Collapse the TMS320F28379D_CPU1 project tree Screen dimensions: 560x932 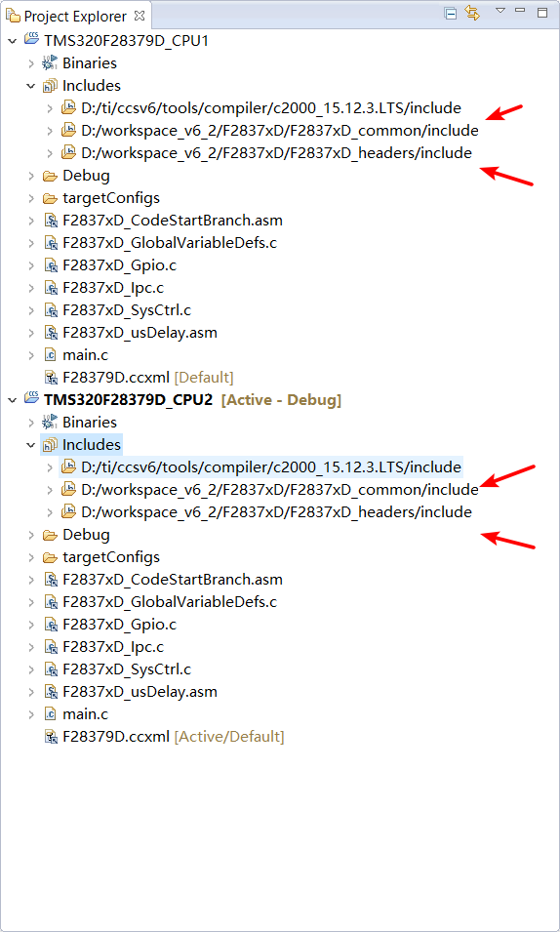pos(12,41)
